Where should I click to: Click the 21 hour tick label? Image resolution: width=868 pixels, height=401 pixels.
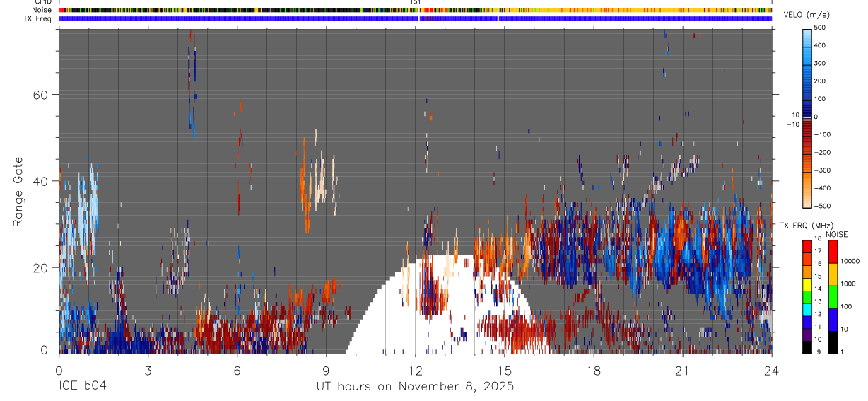click(682, 369)
